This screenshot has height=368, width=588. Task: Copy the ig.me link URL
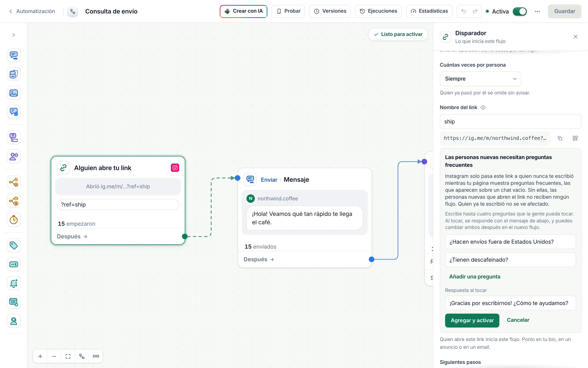560,138
